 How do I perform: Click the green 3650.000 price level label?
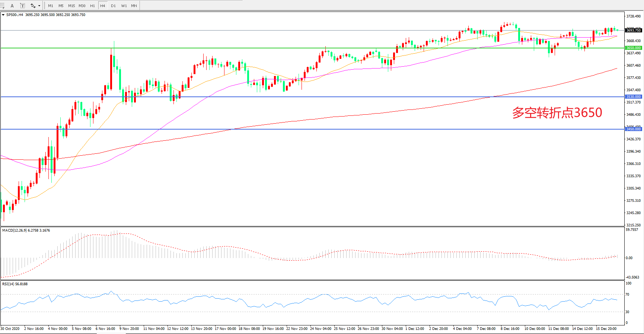(x=633, y=48)
